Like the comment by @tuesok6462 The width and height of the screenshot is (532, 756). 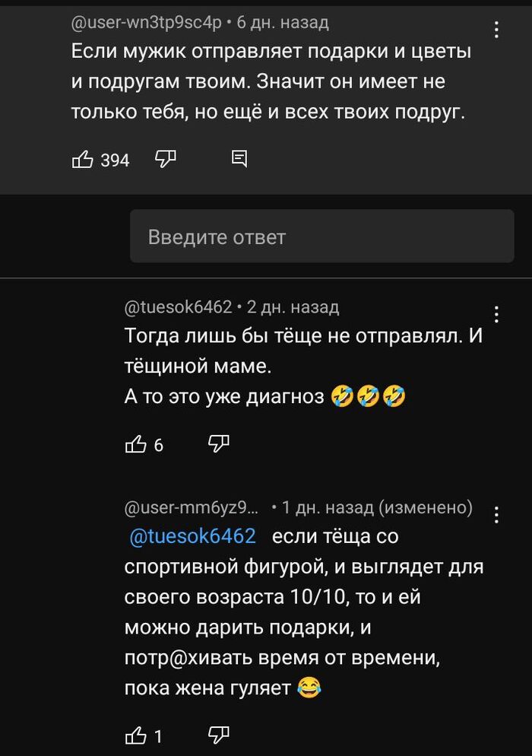pyautogui.click(x=135, y=443)
